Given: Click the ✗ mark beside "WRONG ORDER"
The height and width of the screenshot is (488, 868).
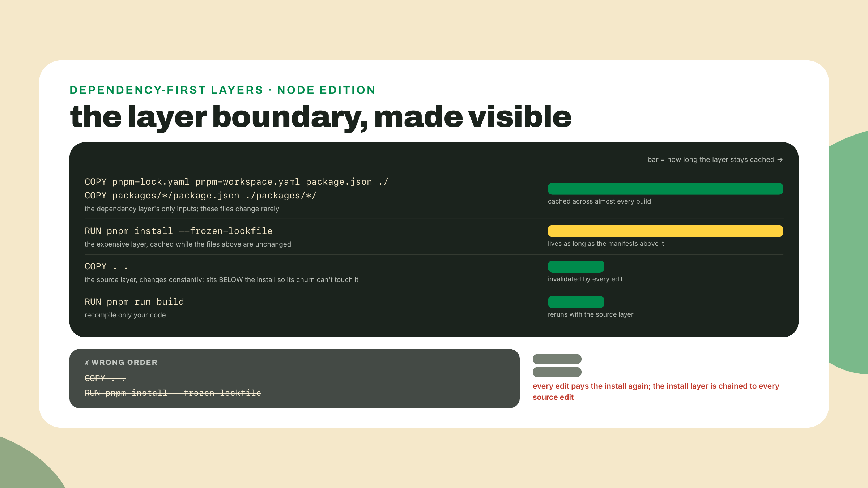Looking at the screenshot, I should click(87, 363).
